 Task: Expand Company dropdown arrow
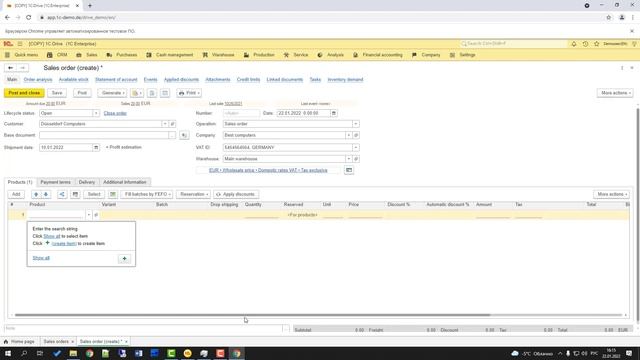coord(349,135)
